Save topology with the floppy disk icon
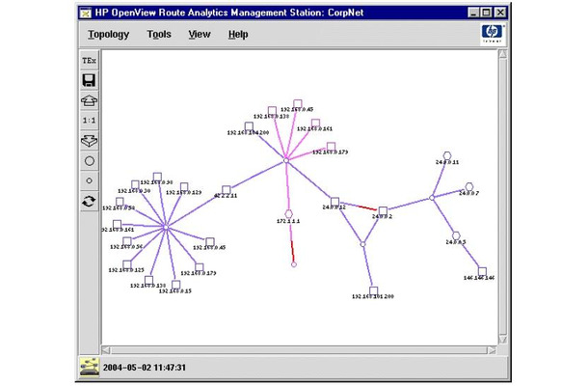Image resolution: width=588 pixels, height=386 pixels. point(89,80)
